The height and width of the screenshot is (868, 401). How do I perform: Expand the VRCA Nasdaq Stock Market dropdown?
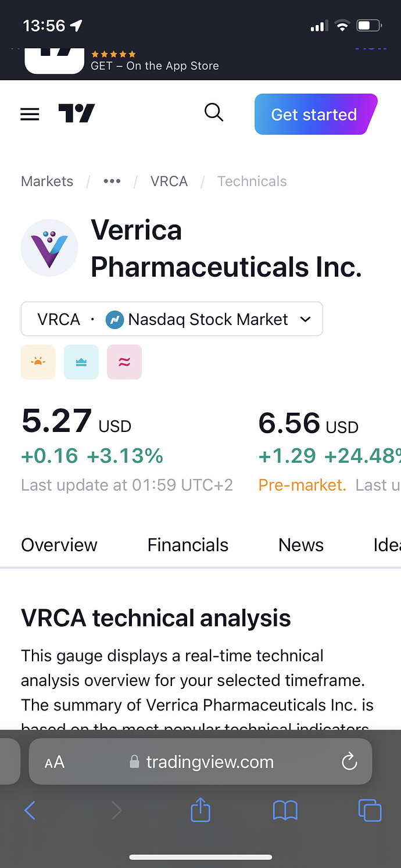[x=171, y=319]
